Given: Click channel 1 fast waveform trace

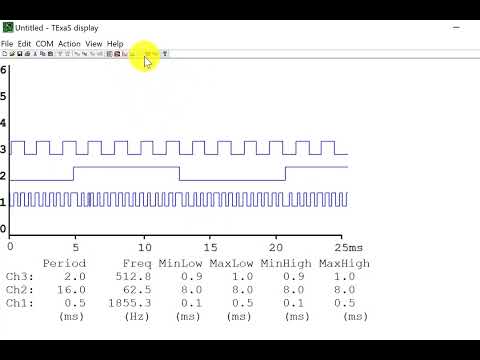Looking at the screenshot, I should click(179, 200).
